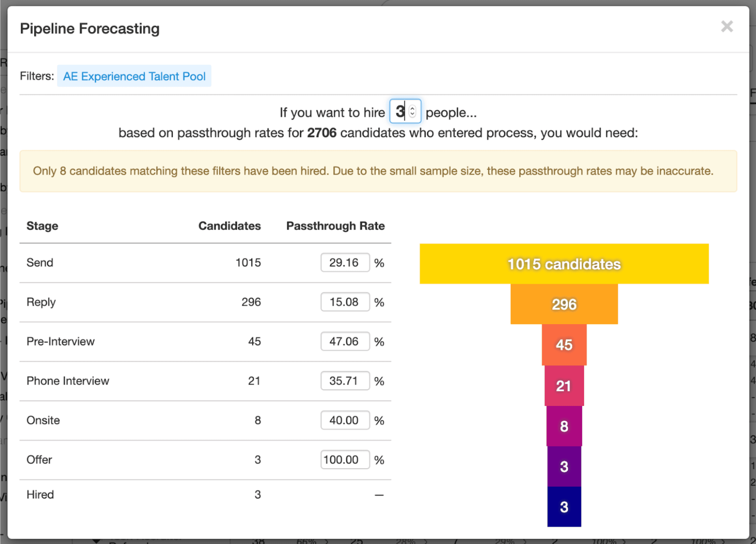The width and height of the screenshot is (756, 544).
Task: Click the coral 45 funnel segment
Action: tap(564, 345)
